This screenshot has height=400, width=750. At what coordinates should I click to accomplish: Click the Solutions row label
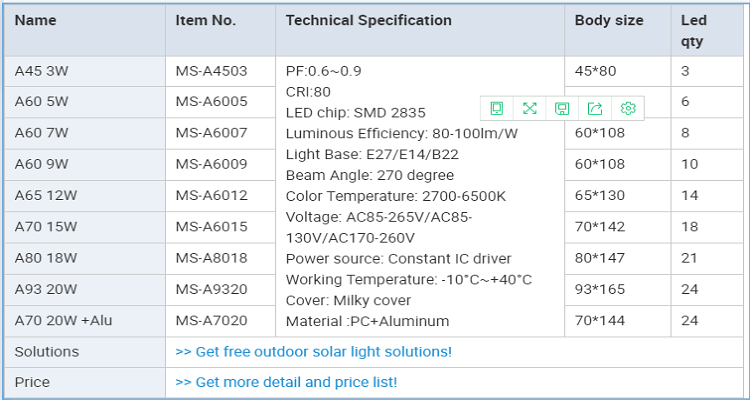pyautogui.click(x=47, y=352)
